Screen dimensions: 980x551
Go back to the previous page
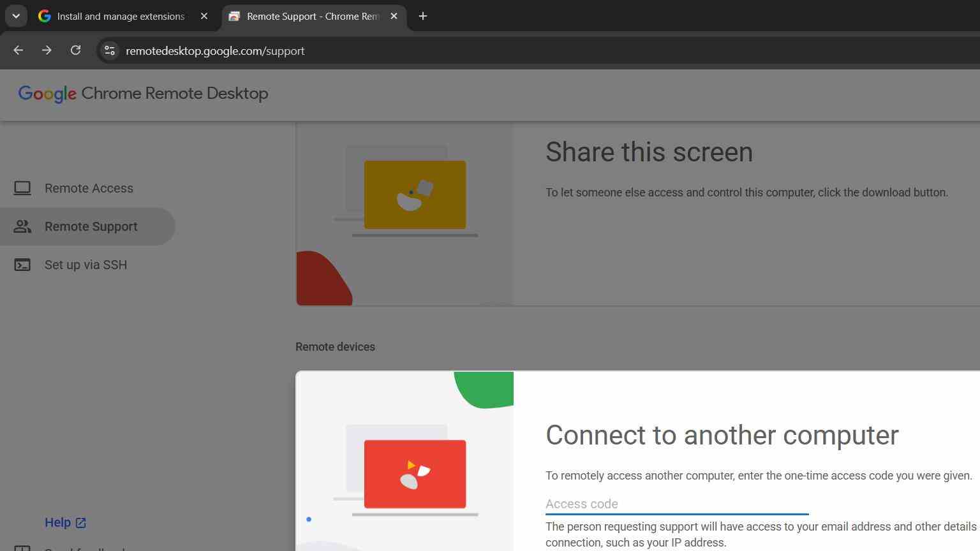coord(18,50)
